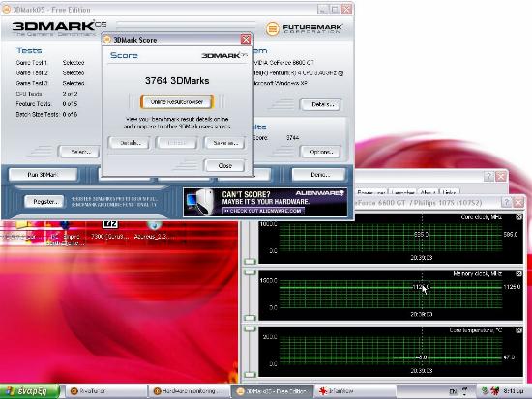The image size is (532, 399).
Task: Click the Check Out Alienware.com link
Action: (264, 211)
